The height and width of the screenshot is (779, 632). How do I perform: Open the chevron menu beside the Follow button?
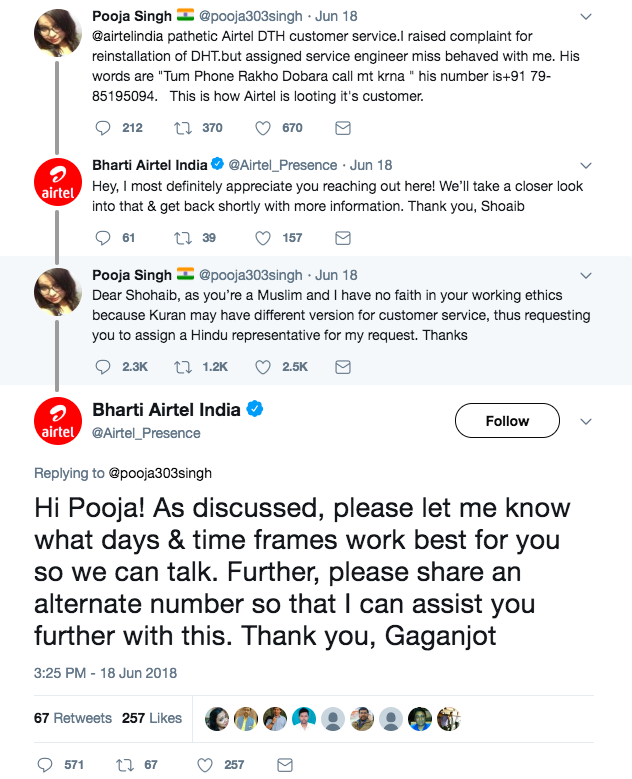point(586,422)
